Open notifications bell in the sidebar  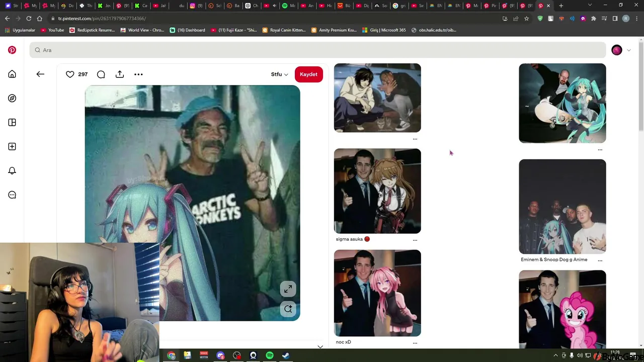tap(12, 170)
